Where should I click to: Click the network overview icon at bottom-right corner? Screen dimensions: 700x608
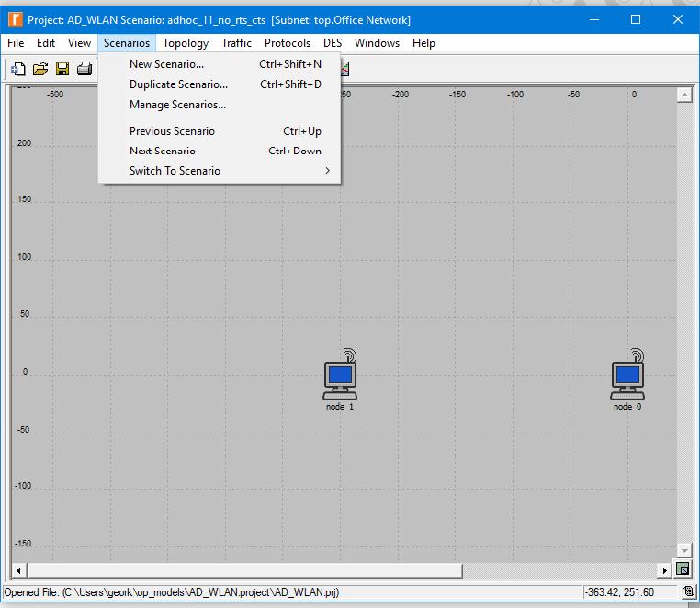point(683,569)
